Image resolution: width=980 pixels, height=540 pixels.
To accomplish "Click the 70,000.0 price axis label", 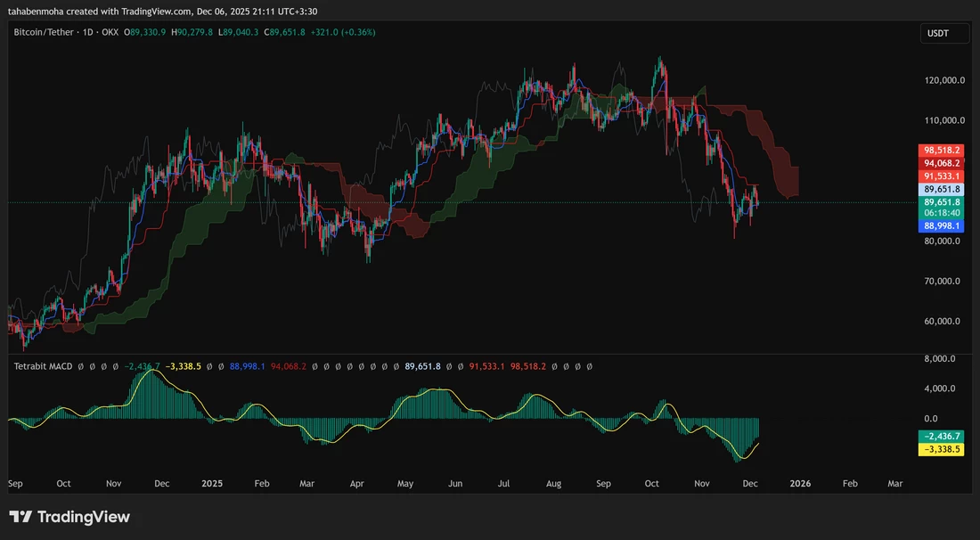I will tap(942, 282).
